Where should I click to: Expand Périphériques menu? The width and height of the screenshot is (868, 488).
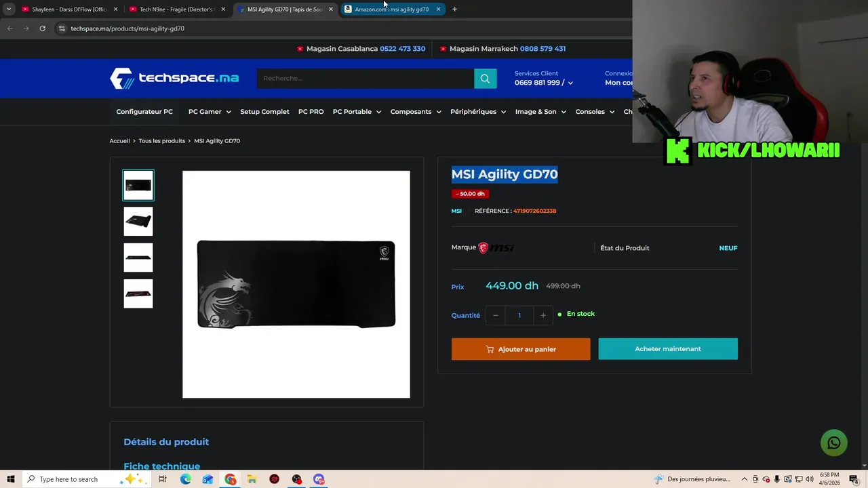478,112
